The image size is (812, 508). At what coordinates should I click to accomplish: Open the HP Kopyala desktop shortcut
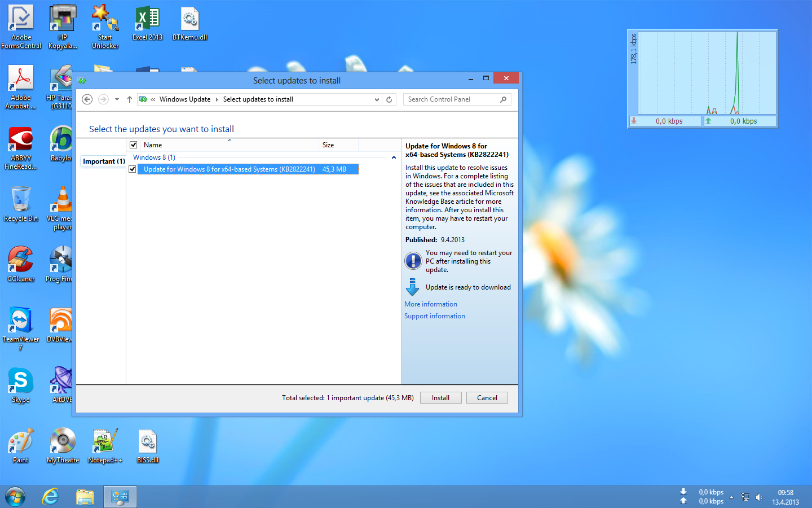click(x=63, y=27)
